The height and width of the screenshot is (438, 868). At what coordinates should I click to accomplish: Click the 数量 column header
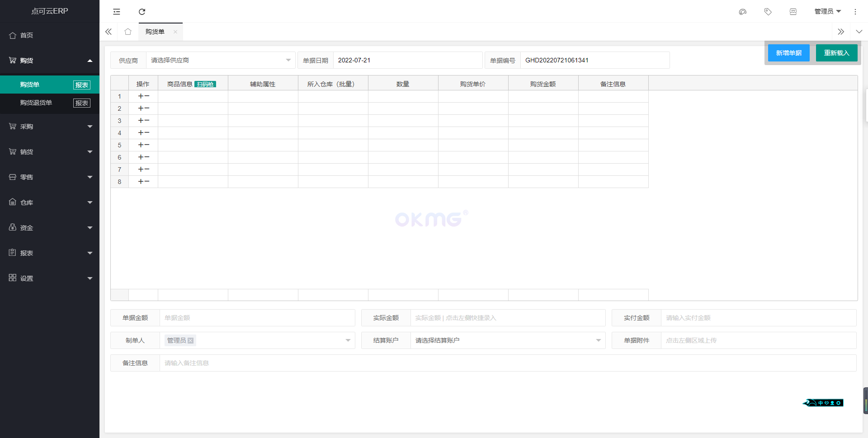403,84
